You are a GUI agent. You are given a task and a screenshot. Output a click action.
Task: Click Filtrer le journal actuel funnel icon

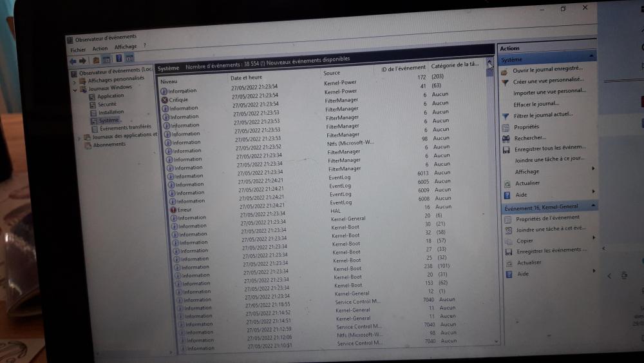coord(506,116)
